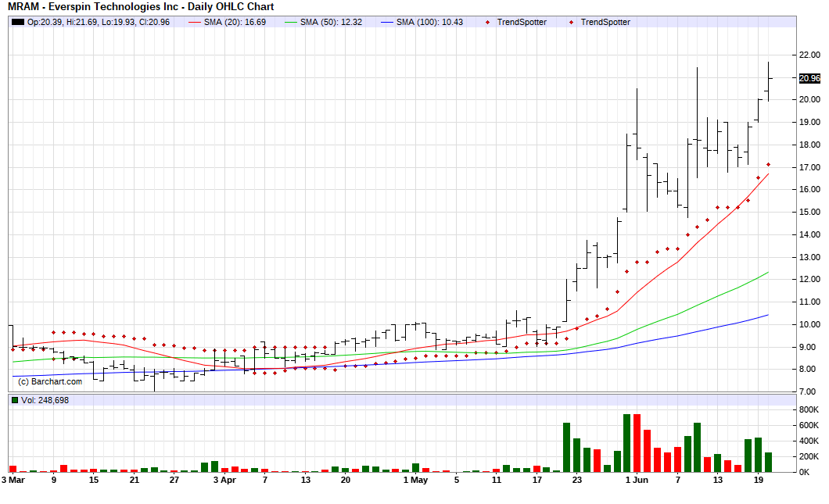Viewport: 829px width, 504px height.
Task: Click the 1 Jun date label
Action: point(637,481)
